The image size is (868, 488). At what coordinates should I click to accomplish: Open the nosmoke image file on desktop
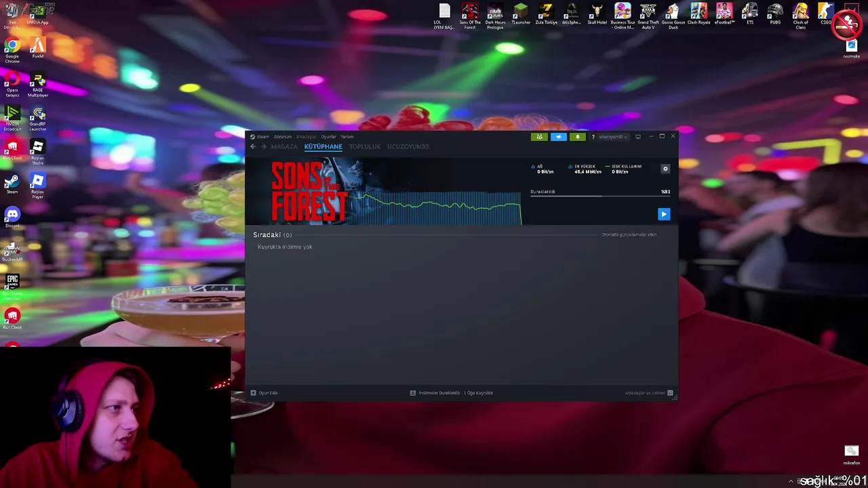(x=852, y=49)
